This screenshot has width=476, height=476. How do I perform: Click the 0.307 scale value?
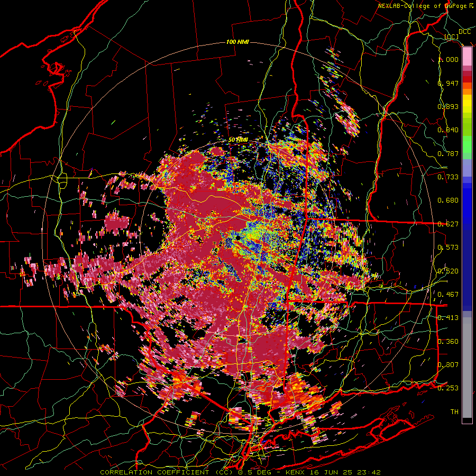[x=448, y=365]
